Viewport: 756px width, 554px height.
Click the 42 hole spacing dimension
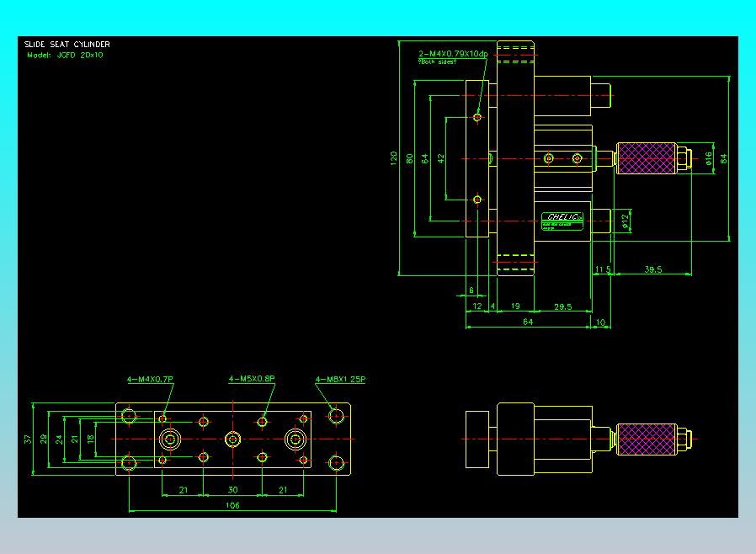pyautogui.click(x=440, y=158)
